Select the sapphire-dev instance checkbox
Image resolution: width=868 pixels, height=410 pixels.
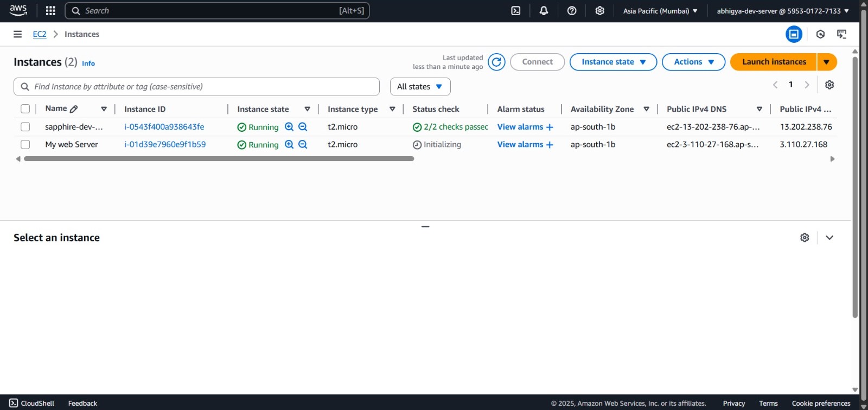tap(25, 127)
